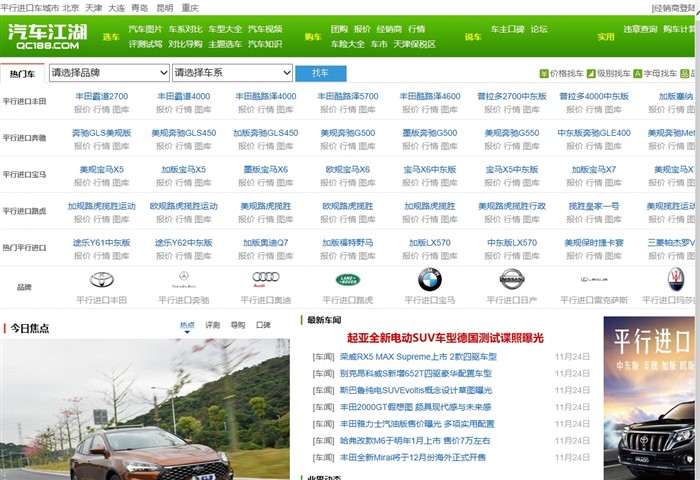This screenshot has width=700, height=480.
Task: Switch to the 评测 focus tab
Action: pos(212,325)
